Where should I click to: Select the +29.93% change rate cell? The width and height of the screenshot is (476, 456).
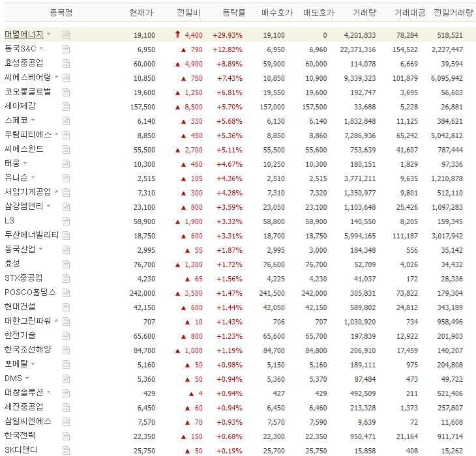click(x=228, y=35)
